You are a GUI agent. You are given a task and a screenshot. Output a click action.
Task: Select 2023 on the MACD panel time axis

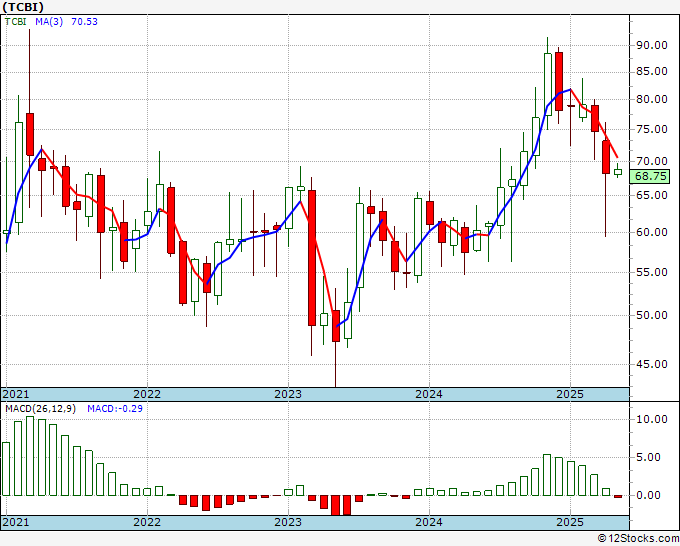coord(288,522)
